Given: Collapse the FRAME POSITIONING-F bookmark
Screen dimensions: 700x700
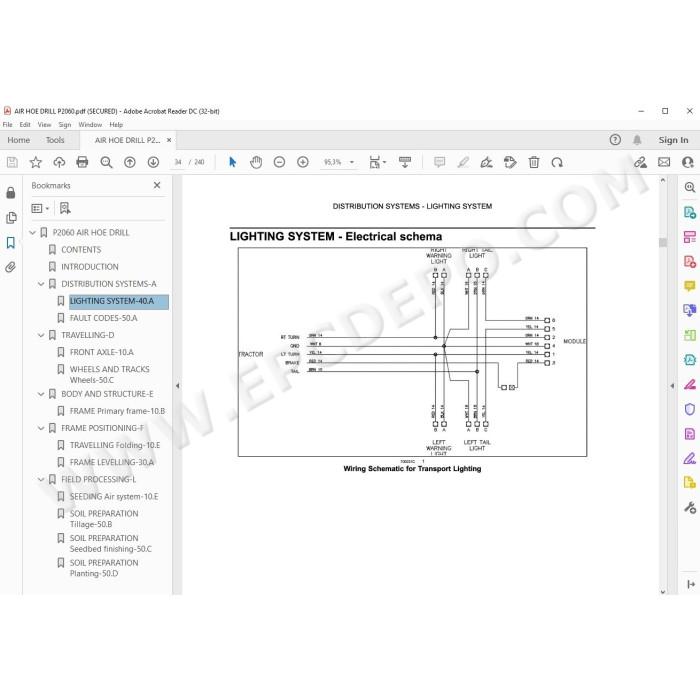Looking at the screenshot, I should (41, 429).
